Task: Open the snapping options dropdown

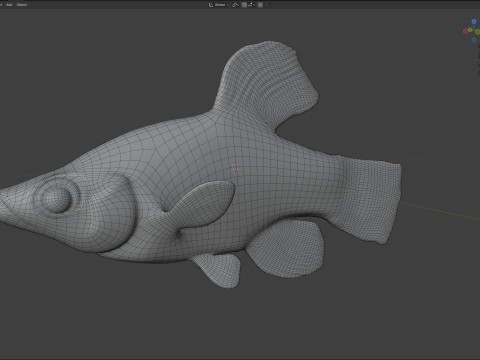Action: coord(252,5)
